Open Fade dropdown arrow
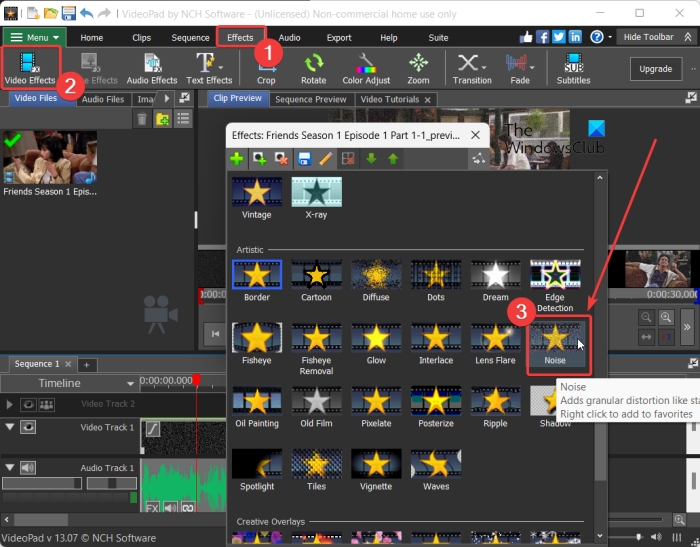 [x=532, y=68]
